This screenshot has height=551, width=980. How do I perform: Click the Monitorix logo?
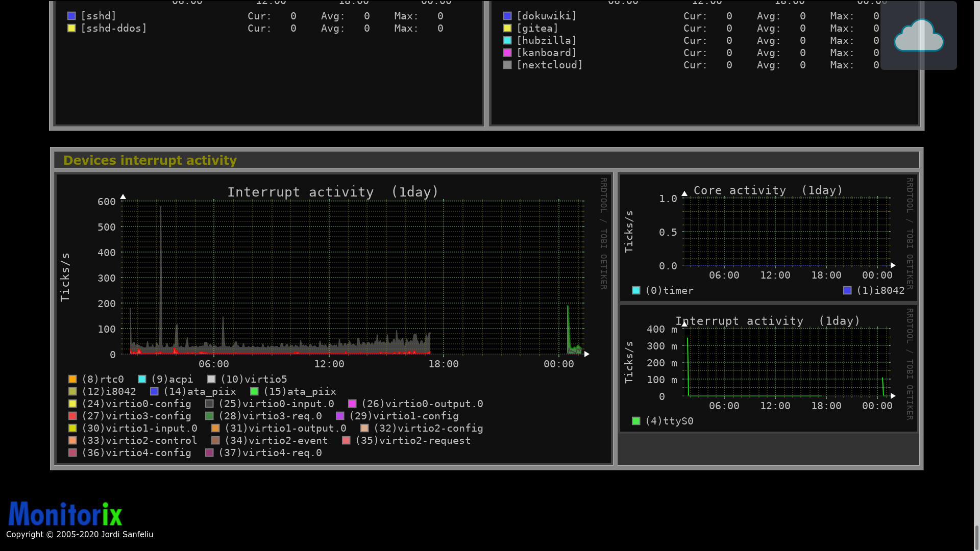[65, 514]
